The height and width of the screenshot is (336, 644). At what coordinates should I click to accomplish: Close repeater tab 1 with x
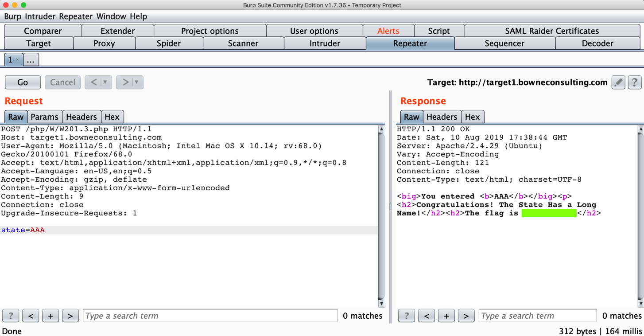(x=18, y=60)
